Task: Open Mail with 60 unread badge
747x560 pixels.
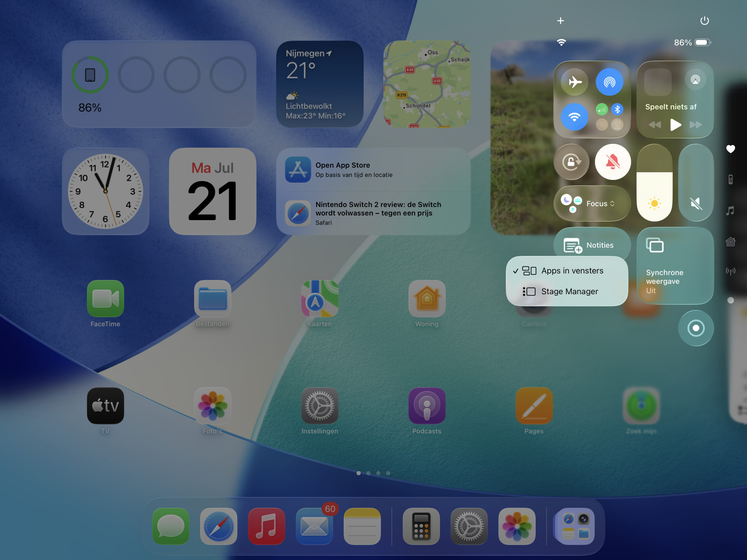Action: 314,526
